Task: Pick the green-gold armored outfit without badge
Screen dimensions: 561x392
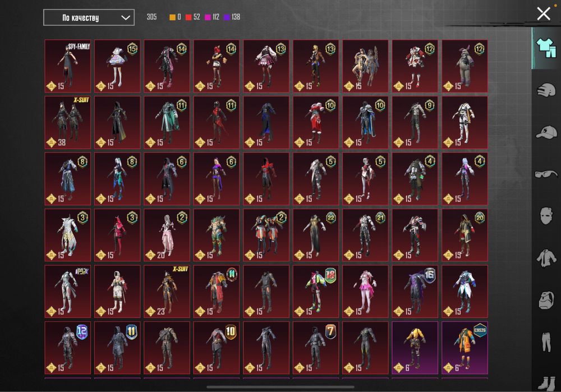Action: (217, 235)
